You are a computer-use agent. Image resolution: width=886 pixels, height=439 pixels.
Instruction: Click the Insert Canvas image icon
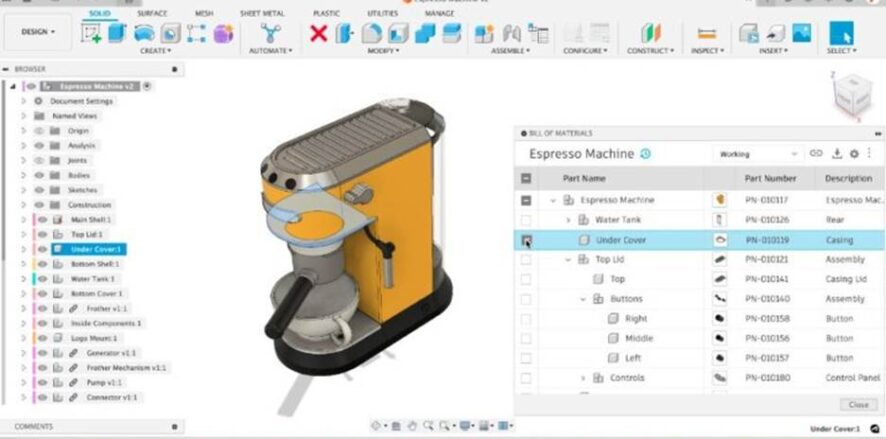coord(801,33)
